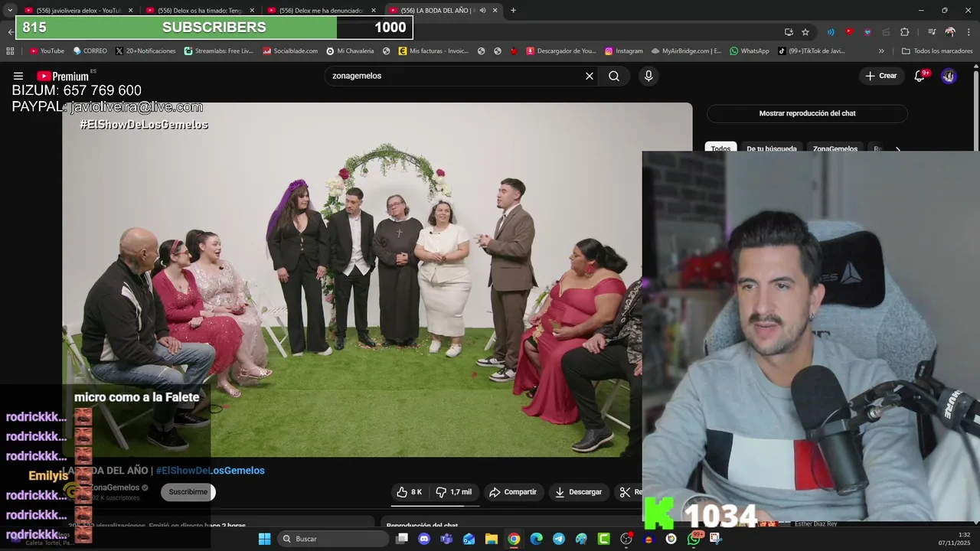
Task: Open the Streamlabs bookmark
Action: coord(218,51)
